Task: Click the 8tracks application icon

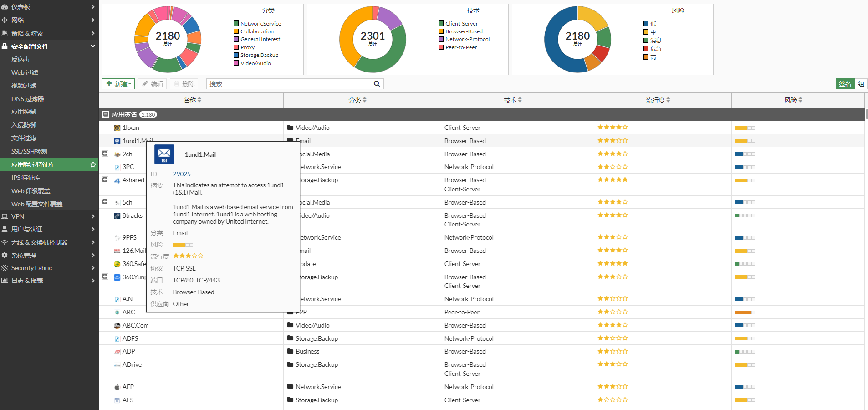Action: (117, 216)
